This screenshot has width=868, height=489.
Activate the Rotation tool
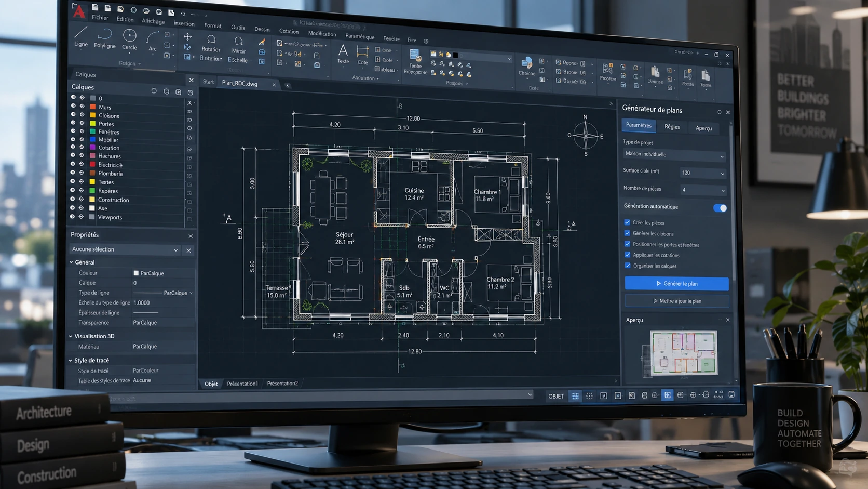point(211,44)
